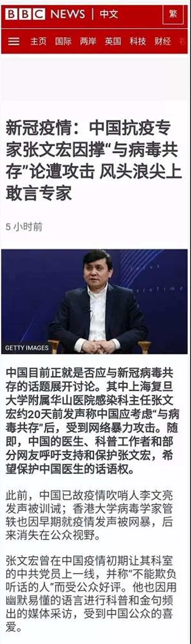Select the partially hidden last nav item

183,41
